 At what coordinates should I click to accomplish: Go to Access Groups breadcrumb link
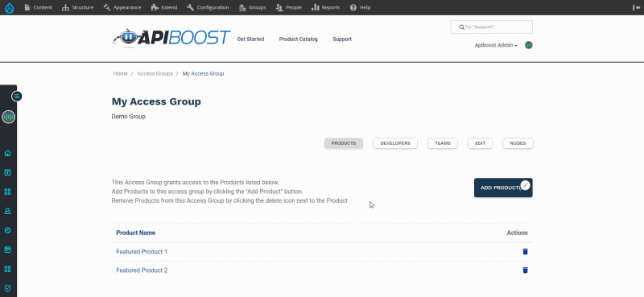[155, 73]
